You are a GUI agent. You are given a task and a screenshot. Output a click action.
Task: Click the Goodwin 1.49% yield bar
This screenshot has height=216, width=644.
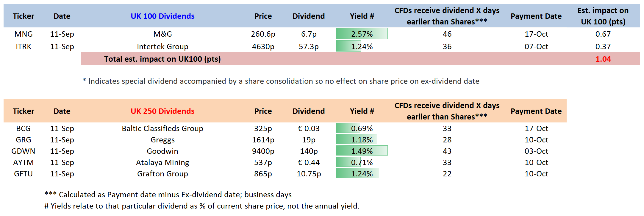362,151
